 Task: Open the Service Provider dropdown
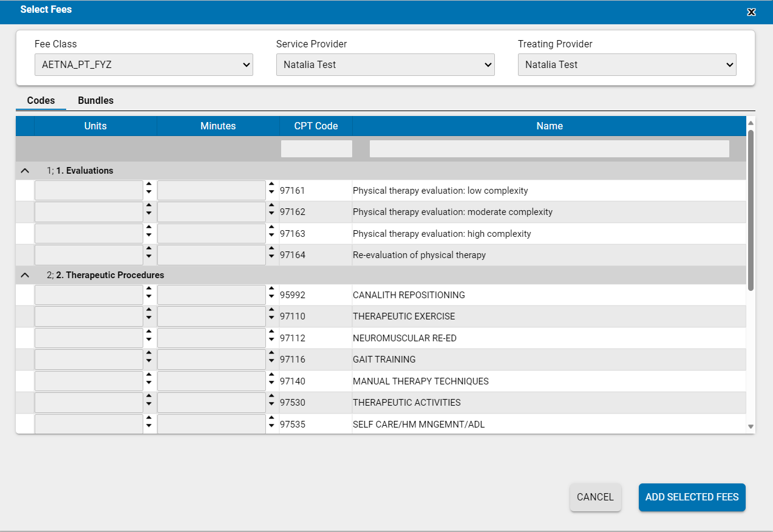[x=385, y=64]
